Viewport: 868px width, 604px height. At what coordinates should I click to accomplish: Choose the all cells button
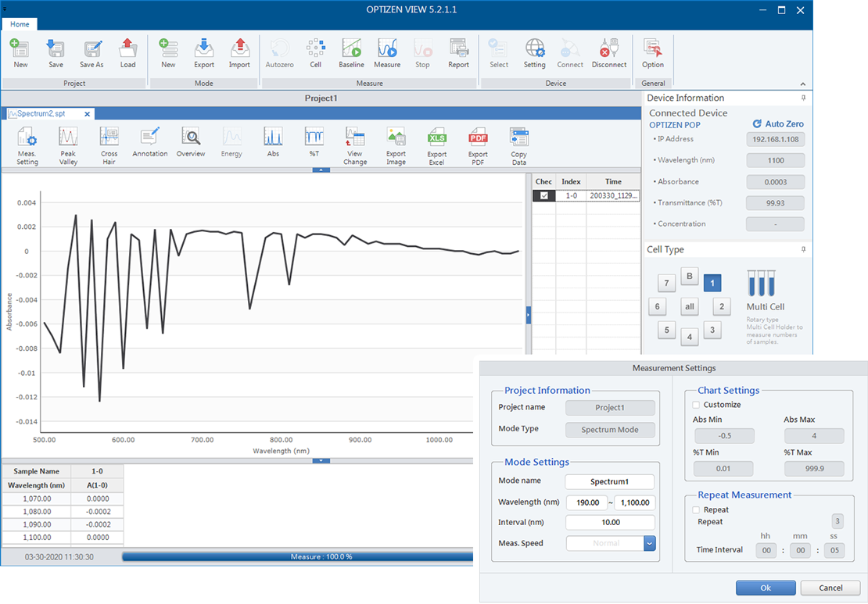pos(689,306)
